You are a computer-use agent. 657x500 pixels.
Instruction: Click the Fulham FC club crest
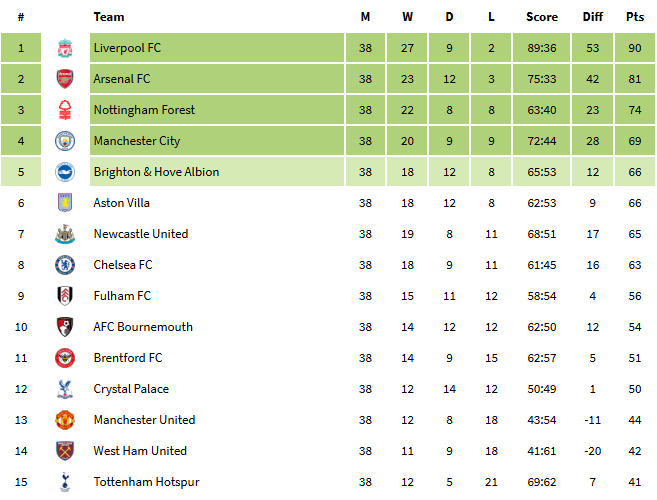[x=65, y=296]
